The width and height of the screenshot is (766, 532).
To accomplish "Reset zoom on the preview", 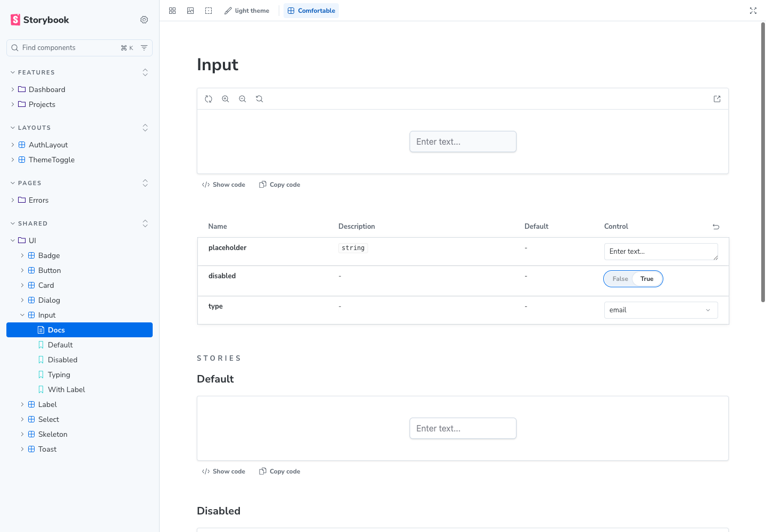I will point(260,99).
